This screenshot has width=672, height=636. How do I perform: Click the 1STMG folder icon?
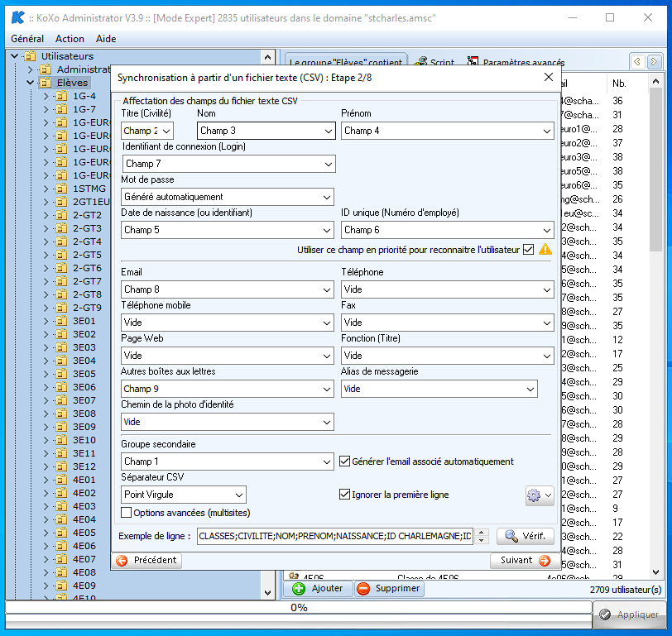tap(62, 189)
